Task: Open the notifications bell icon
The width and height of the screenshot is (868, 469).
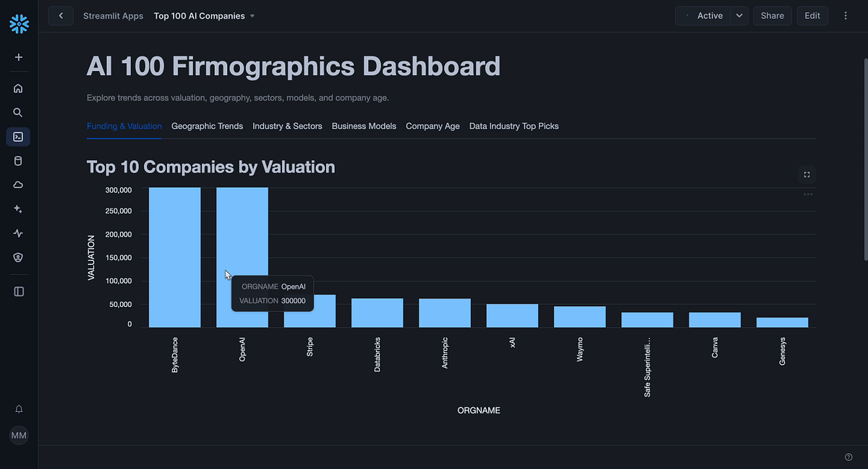Action: tap(19, 409)
